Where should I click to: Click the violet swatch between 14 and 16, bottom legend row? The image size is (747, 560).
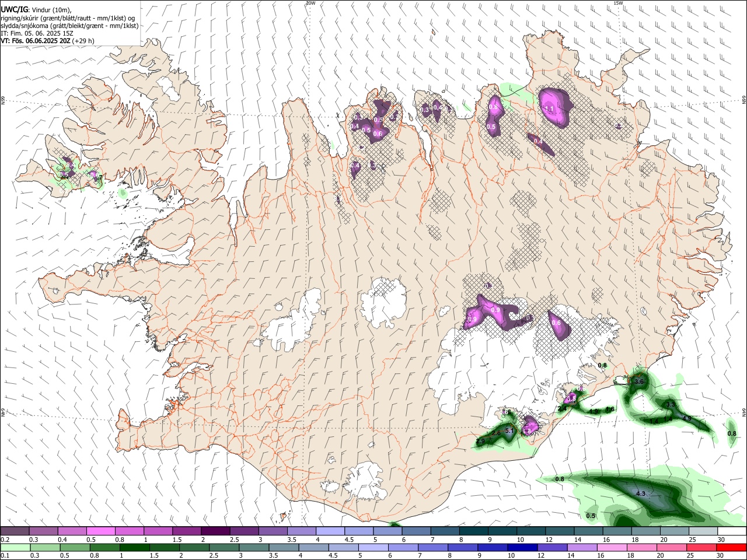(x=582, y=548)
